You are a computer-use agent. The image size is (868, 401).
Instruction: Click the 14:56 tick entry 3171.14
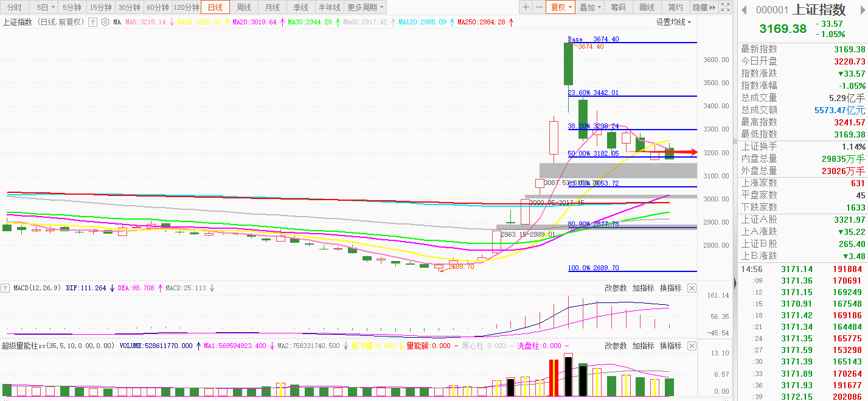click(803, 269)
